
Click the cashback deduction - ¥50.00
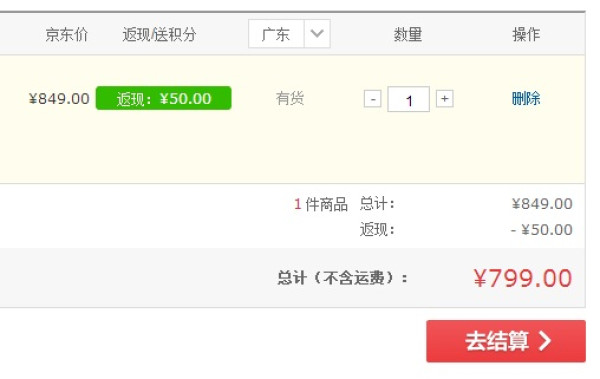click(542, 230)
